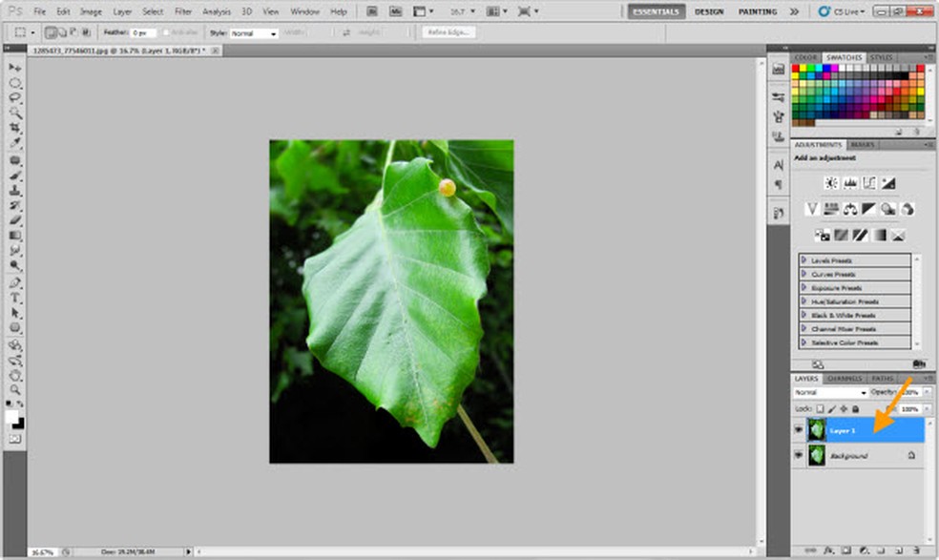Toggle visibility of the Background layer
939x560 pixels.
coord(799,456)
